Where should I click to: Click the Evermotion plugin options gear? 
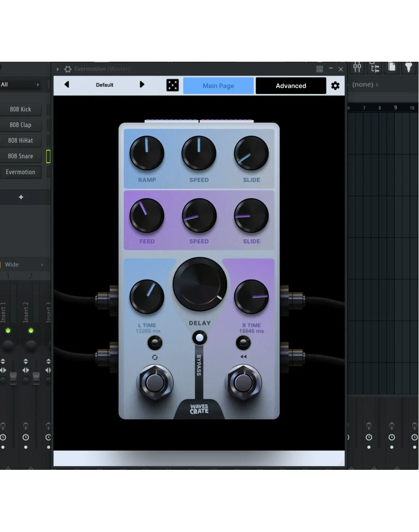point(68,69)
